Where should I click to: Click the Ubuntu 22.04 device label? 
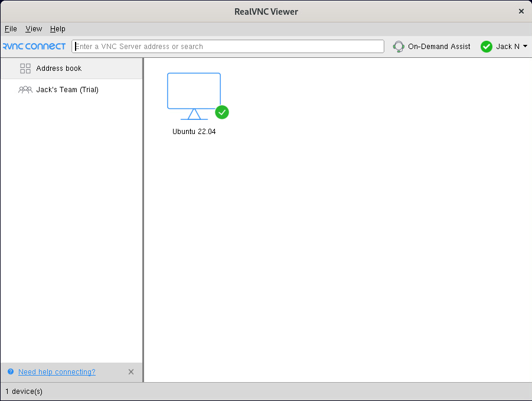[x=194, y=132]
